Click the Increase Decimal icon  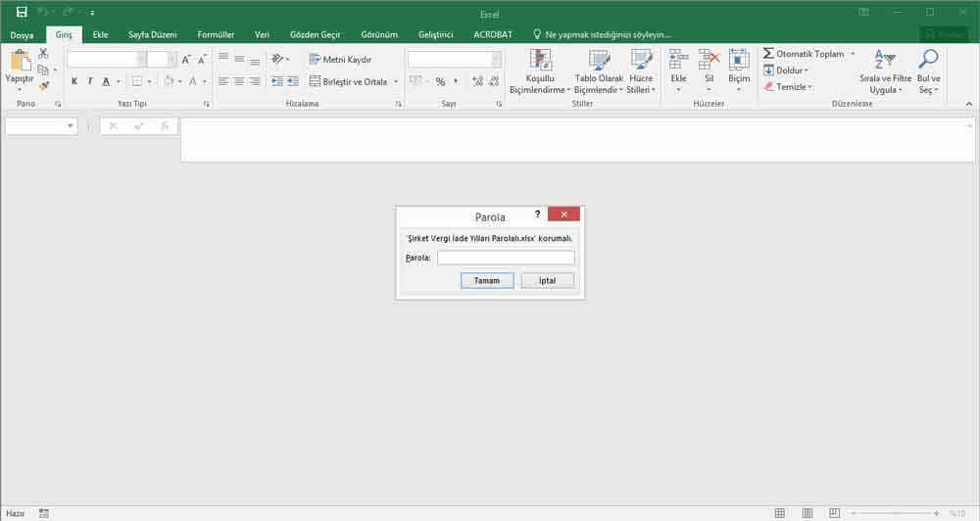pos(478,81)
